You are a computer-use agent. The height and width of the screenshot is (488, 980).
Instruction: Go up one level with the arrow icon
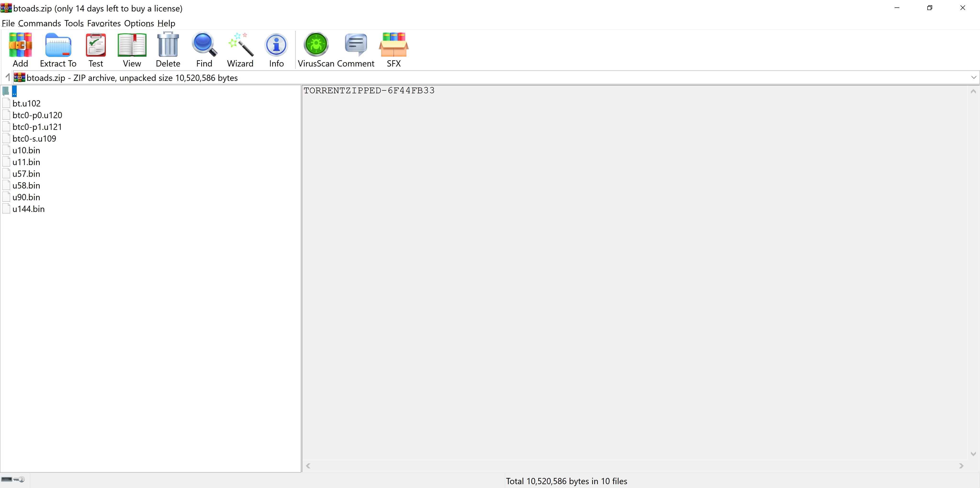(7, 78)
